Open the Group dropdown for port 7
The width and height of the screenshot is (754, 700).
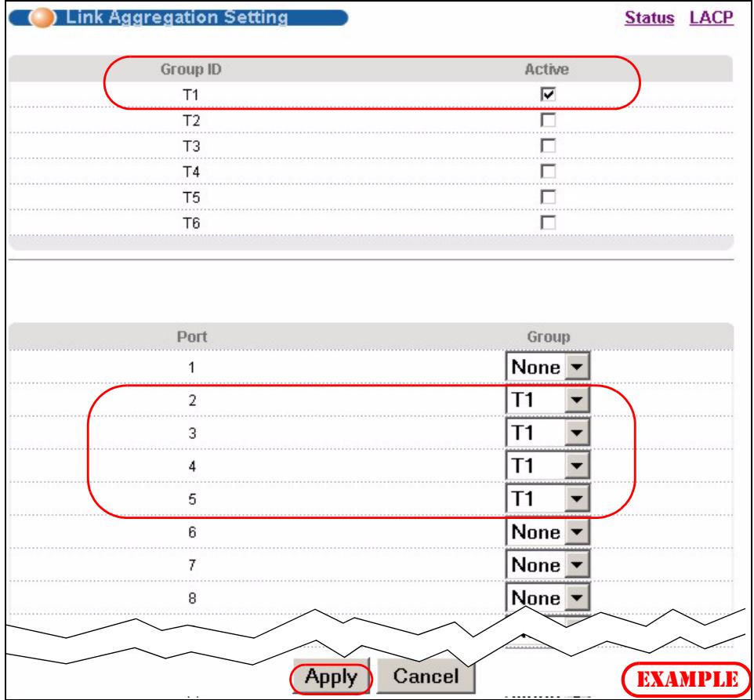coord(548,564)
